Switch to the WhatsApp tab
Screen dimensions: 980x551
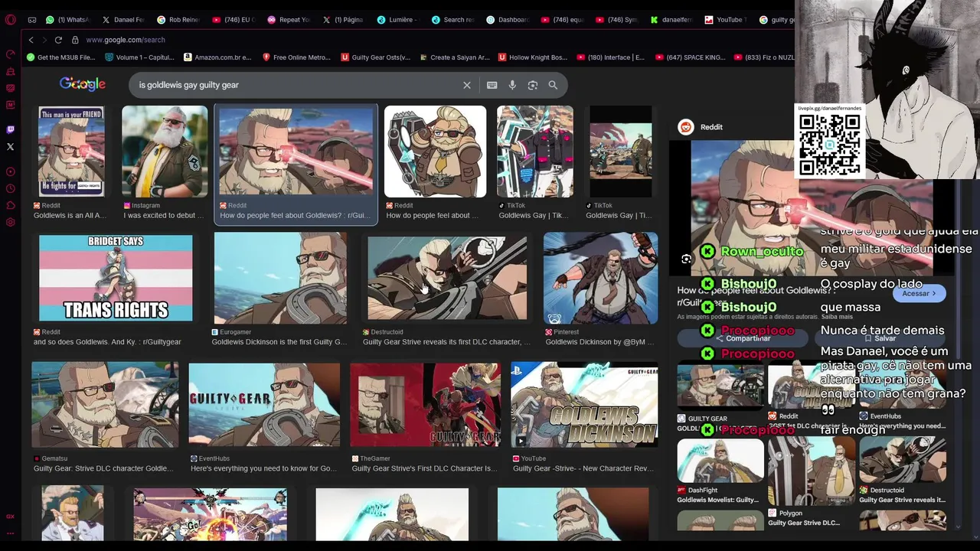point(67,20)
